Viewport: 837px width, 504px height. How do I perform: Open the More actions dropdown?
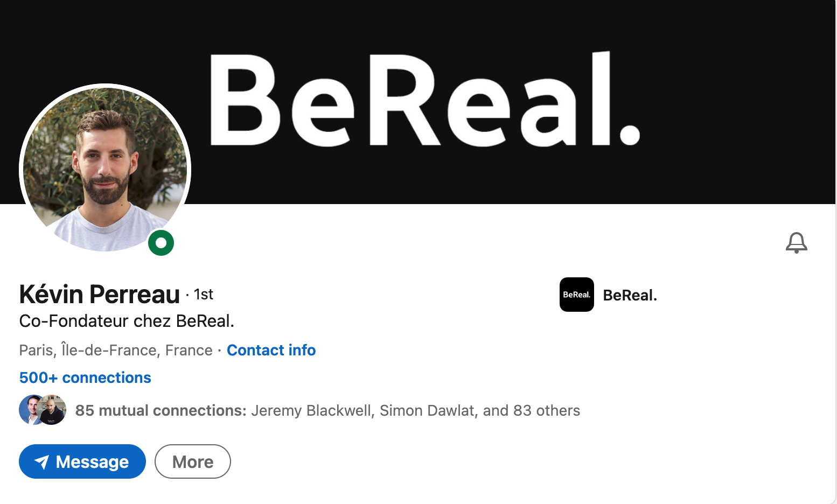[x=192, y=461]
